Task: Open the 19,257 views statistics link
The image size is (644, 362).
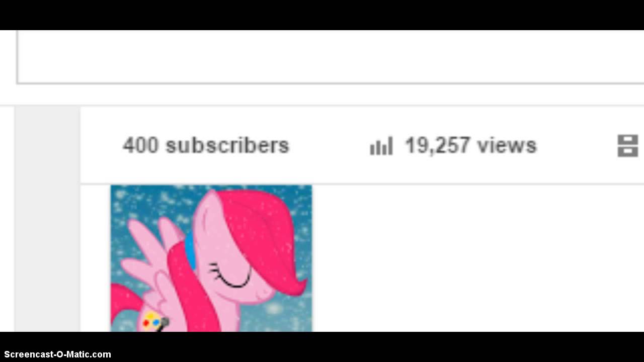Action: click(453, 146)
